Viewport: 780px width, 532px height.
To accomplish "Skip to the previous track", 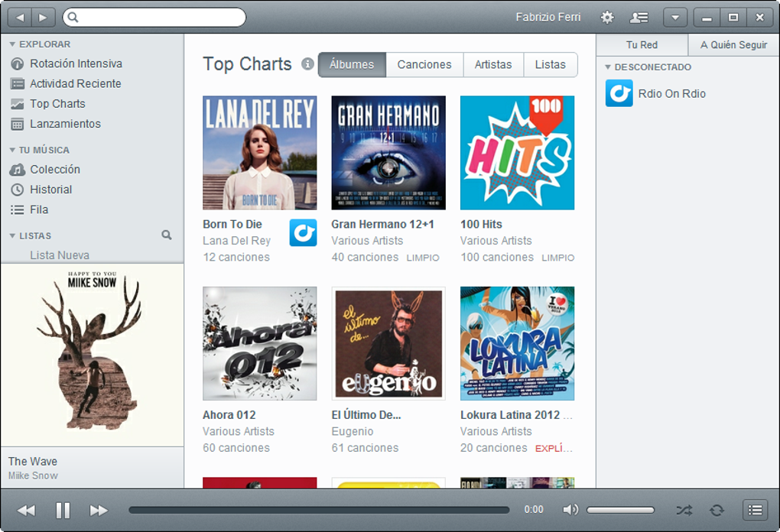I will [26, 510].
